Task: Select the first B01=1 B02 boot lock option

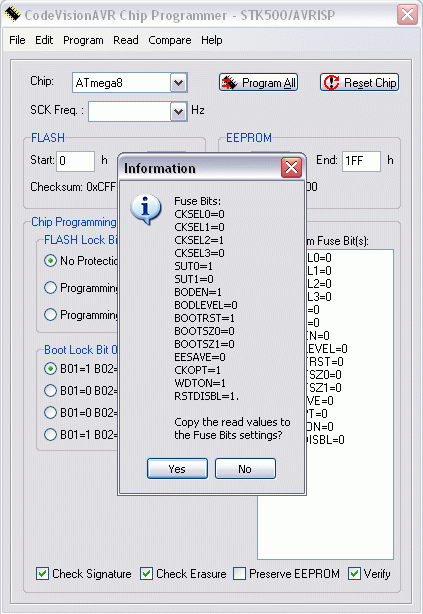Action: click(50, 368)
